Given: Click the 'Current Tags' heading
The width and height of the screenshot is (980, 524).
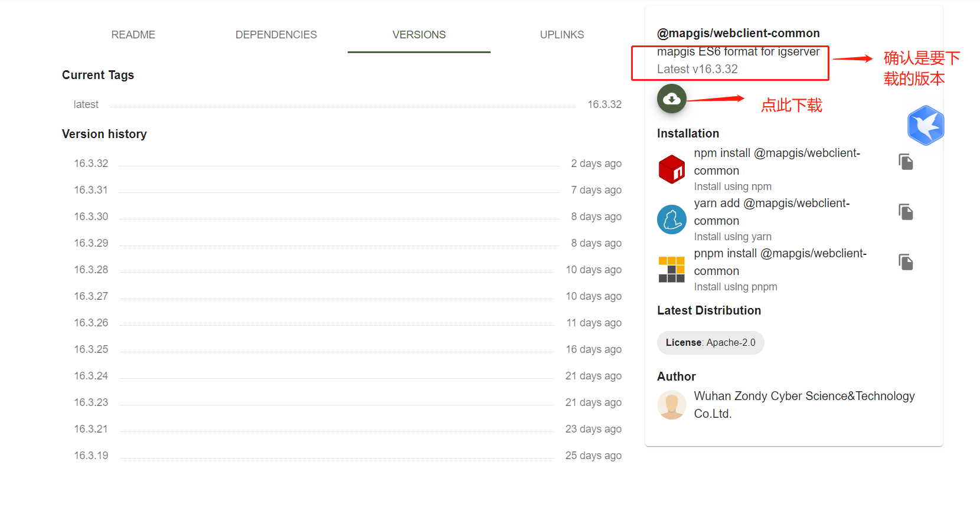Looking at the screenshot, I should point(98,75).
